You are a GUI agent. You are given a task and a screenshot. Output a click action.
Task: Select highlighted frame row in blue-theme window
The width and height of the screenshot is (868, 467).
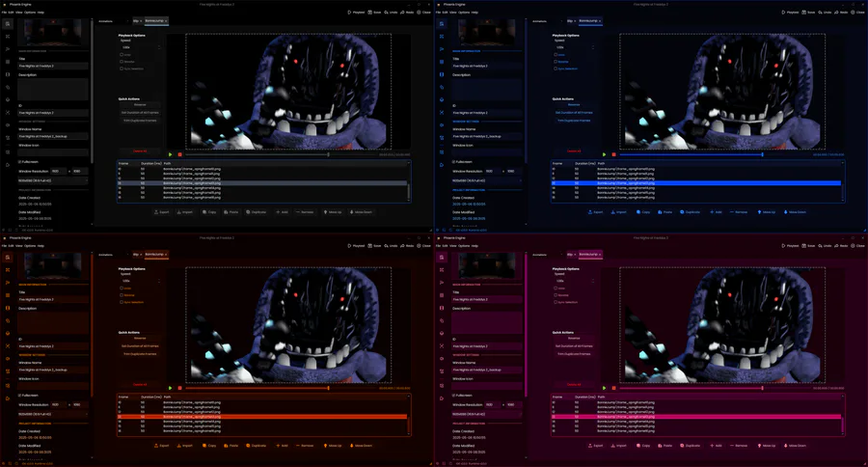696,182
